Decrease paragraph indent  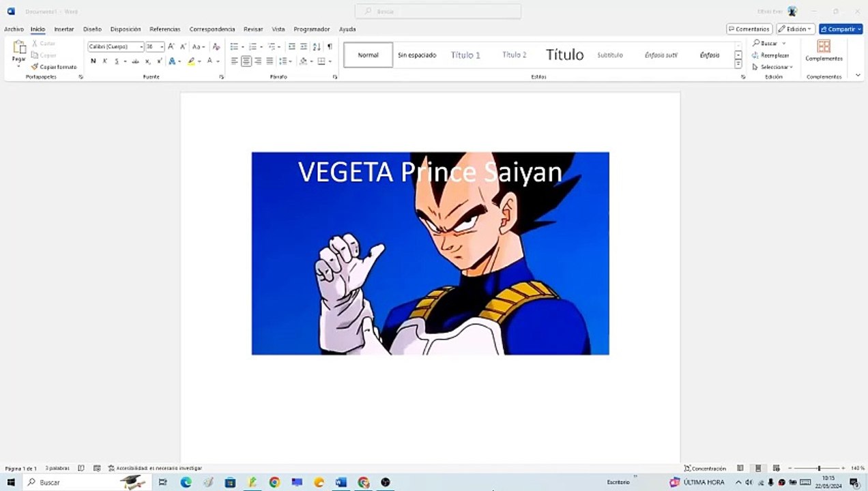click(x=292, y=46)
